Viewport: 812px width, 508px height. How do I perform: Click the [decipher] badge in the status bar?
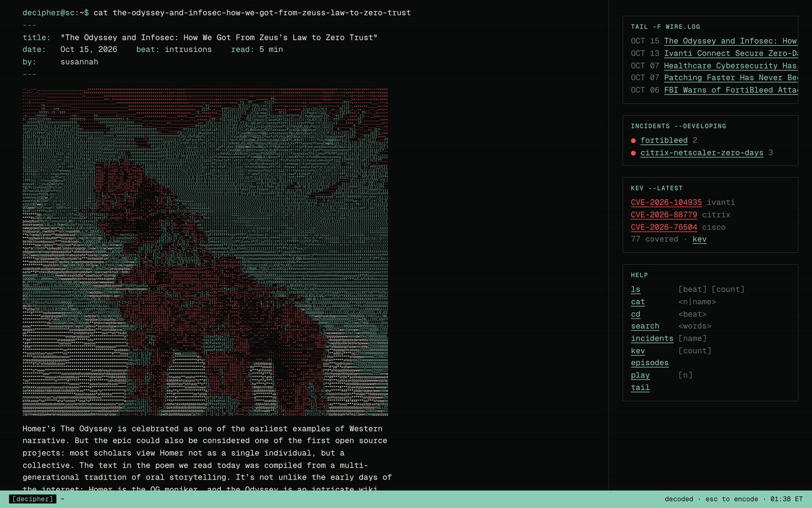click(32, 499)
